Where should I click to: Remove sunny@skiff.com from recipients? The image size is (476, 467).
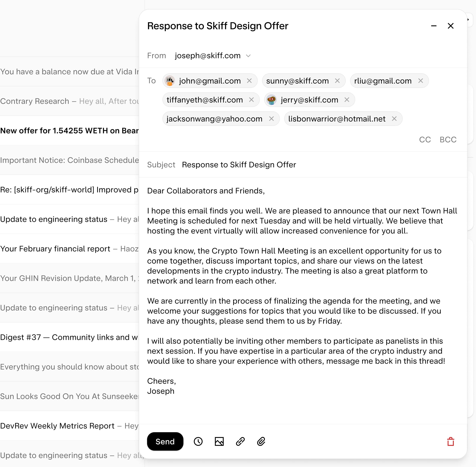click(x=337, y=81)
